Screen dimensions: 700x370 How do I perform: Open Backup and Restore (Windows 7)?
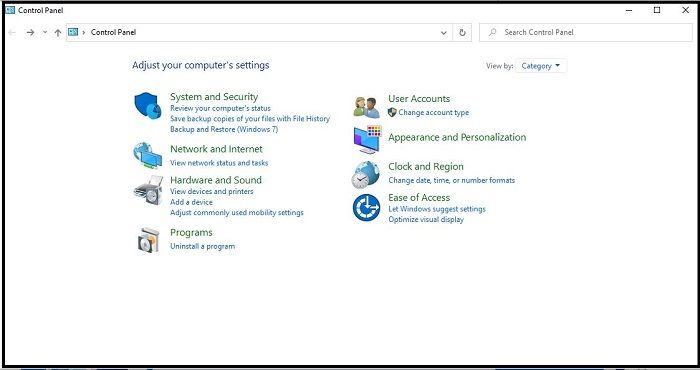click(224, 129)
